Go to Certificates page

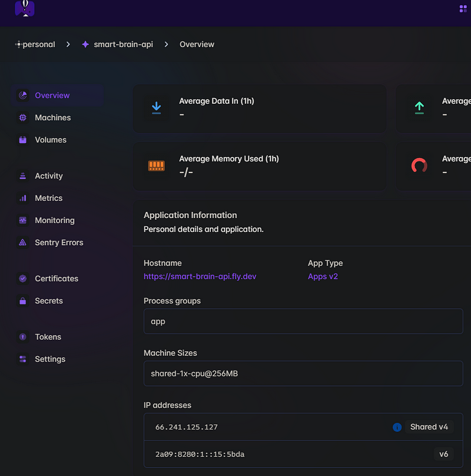(58, 279)
